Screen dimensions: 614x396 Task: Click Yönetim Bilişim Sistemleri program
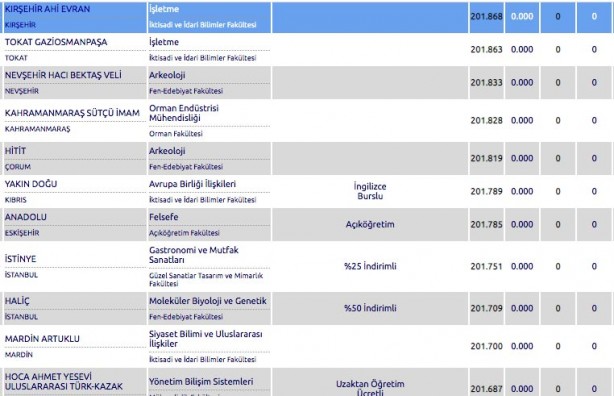201,382
